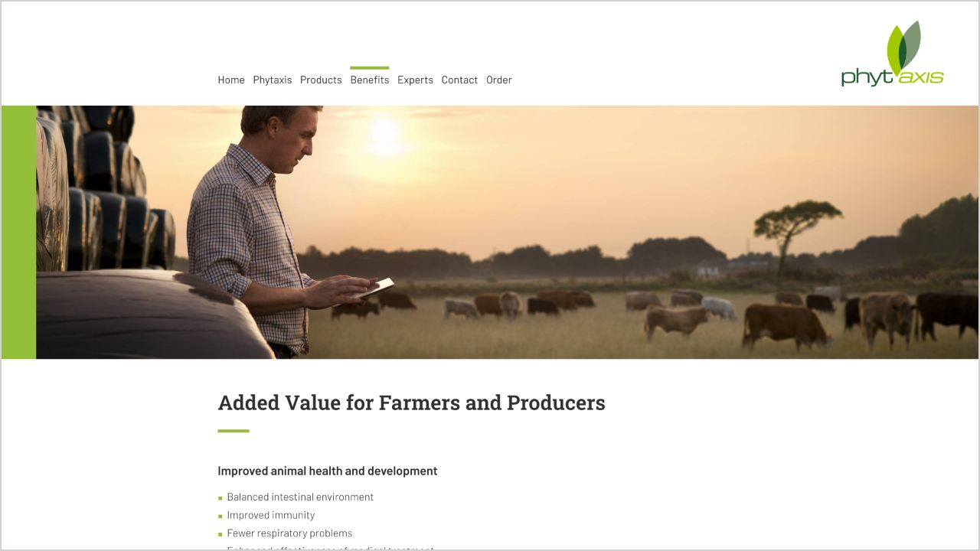Image resolution: width=980 pixels, height=551 pixels.
Task: Select the active Benefits menu item
Action: [x=370, y=80]
